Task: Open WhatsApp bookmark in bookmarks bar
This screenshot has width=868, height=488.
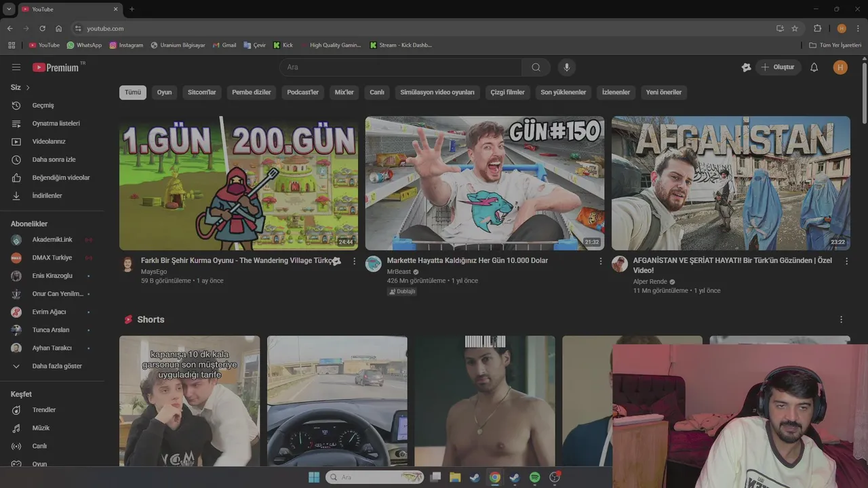Action: click(84, 45)
